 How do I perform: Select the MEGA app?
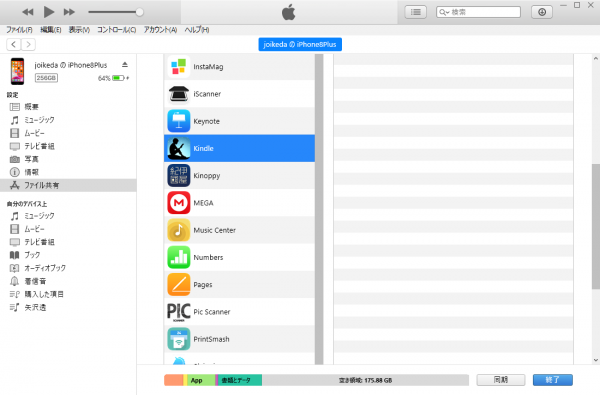(240, 202)
